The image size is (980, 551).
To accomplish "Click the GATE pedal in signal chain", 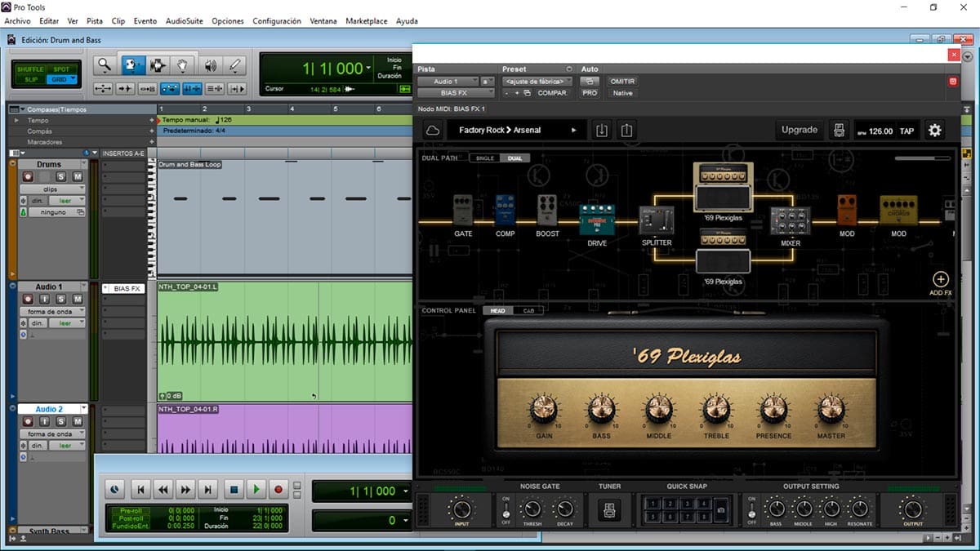I will tap(463, 211).
